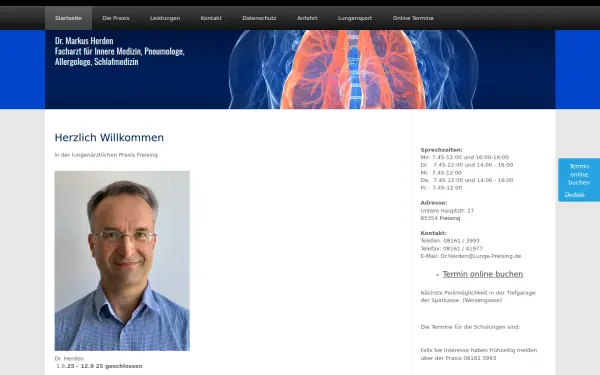Image resolution: width=600 pixels, height=375 pixels.
Task: Click the 85354 Freising text
Action: pyautogui.click(x=440, y=218)
